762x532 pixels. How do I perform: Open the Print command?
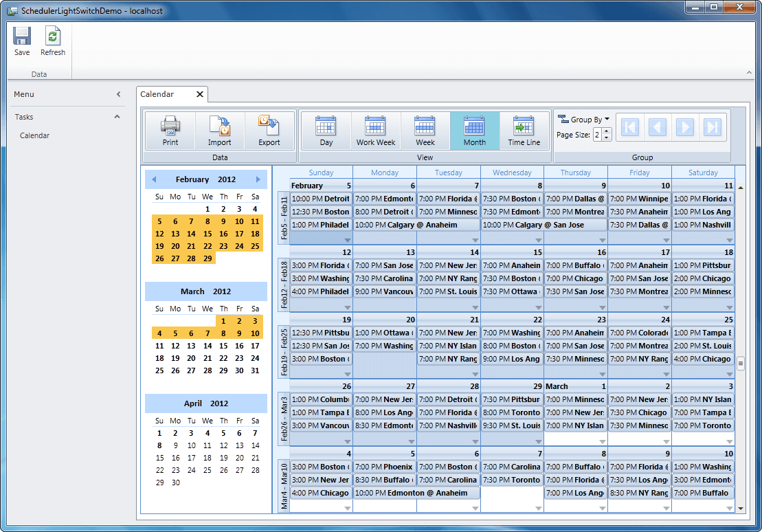(170, 131)
